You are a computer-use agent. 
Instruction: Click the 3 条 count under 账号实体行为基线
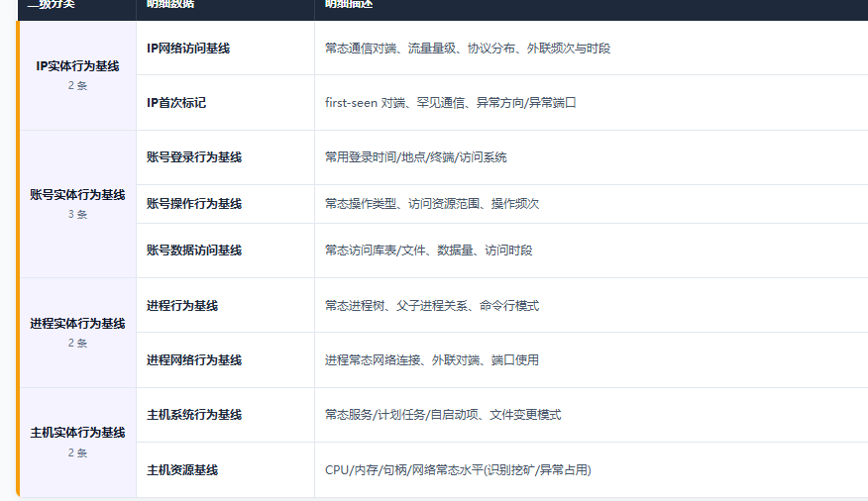[77, 214]
